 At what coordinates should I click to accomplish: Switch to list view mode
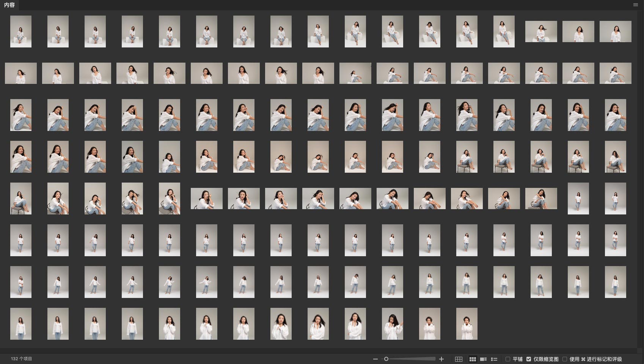click(x=494, y=359)
